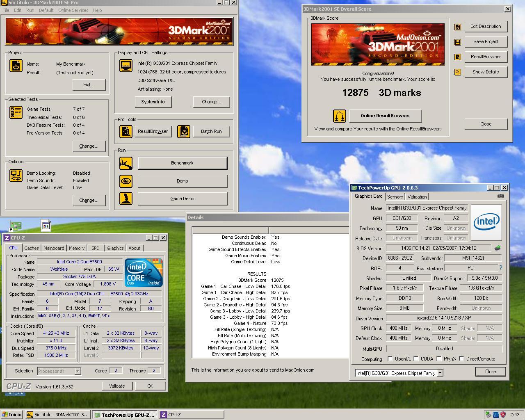Click the Options icon beside Demo Looping
Image resolution: width=525 pixels, height=420 pixels.
[x=16, y=176]
